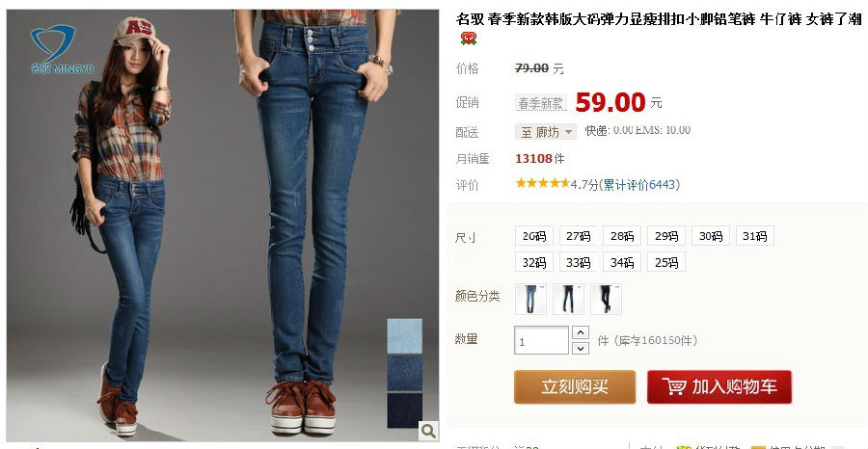Click the magnifier zoom icon on product image

428,430
